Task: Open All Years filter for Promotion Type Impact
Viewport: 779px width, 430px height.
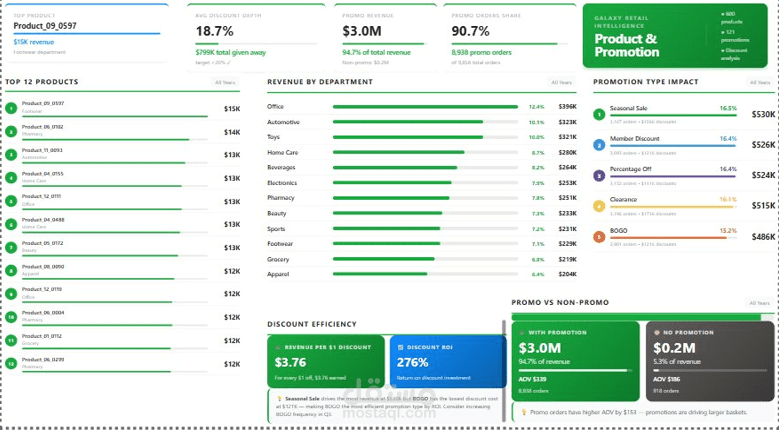Action: point(760,82)
